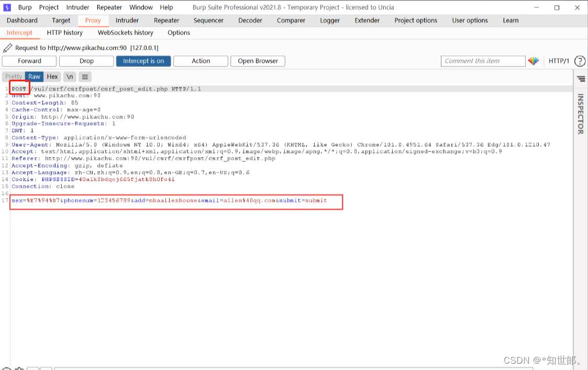Click the Cache-Control max-age=0 line
The image size is (588, 370).
[x=56, y=110]
